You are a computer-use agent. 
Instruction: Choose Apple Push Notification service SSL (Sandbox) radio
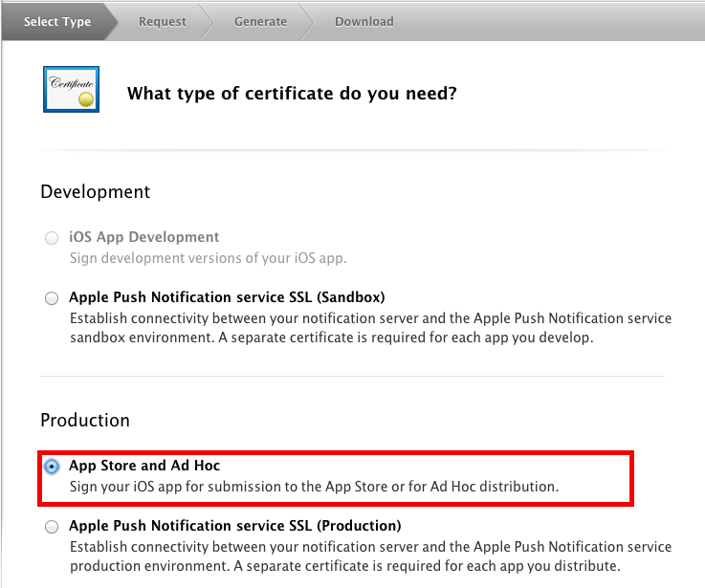[x=52, y=298]
